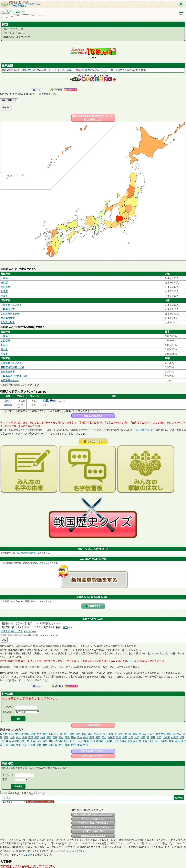The image size is (186, 868).
Task: Click the green 家紋御守を作る button
Action: pos(93,606)
